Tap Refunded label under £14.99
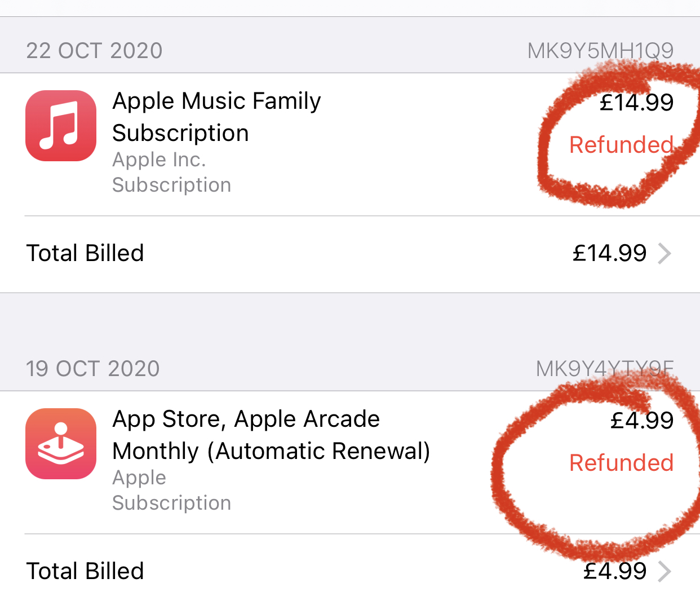This screenshot has height=605, width=700. coord(621,145)
